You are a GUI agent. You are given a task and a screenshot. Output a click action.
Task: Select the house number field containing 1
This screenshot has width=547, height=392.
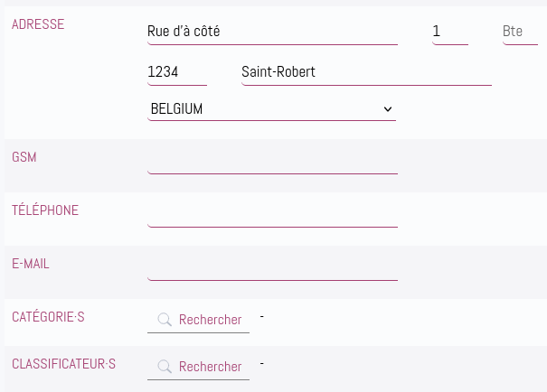point(450,32)
